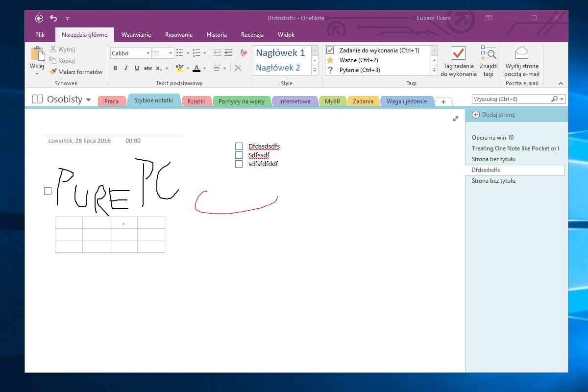The height and width of the screenshot is (392, 588).
Task: Open the Książki section tab
Action: click(196, 101)
